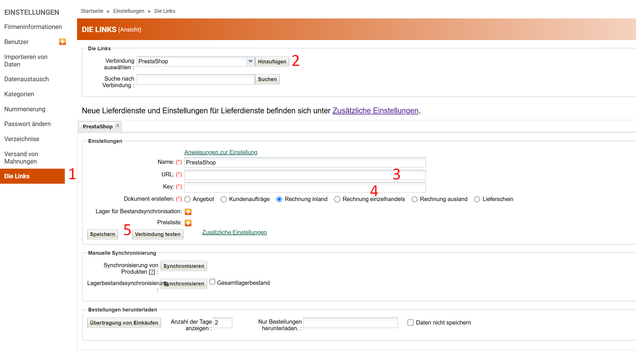Open the help question mark for Produkten
Screen dimensions: 636x364
point(152,272)
